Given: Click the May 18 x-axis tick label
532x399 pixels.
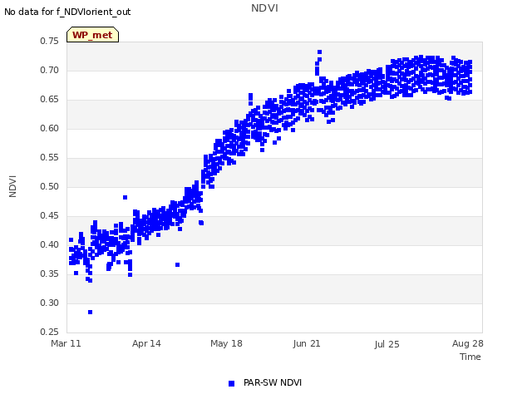Looking at the screenshot, I should click(226, 343).
